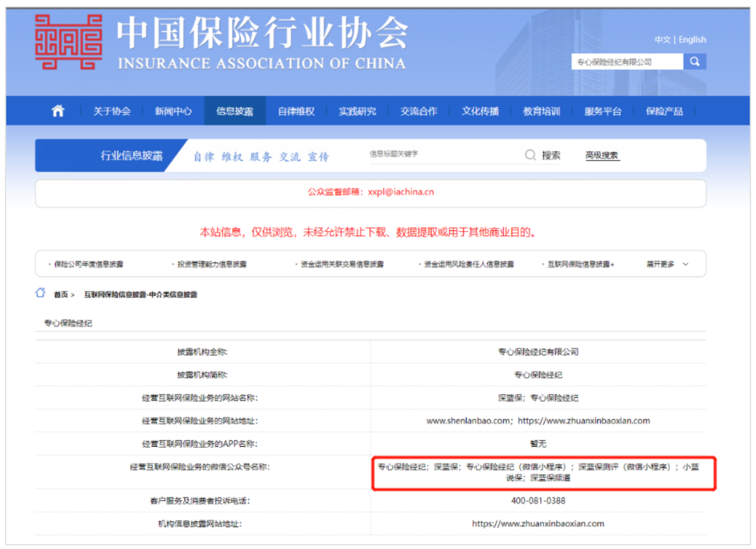Open 保险公司年度信息披露 category

[89, 265]
